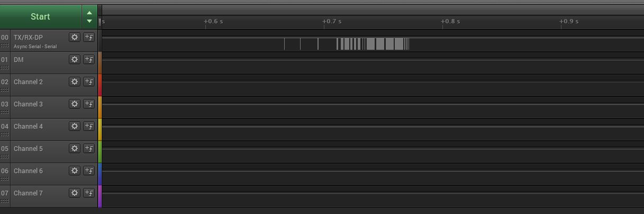The image size is (644, 214).
Task: Click the orange color strip of Channel 3
Action: pos(99,107)
